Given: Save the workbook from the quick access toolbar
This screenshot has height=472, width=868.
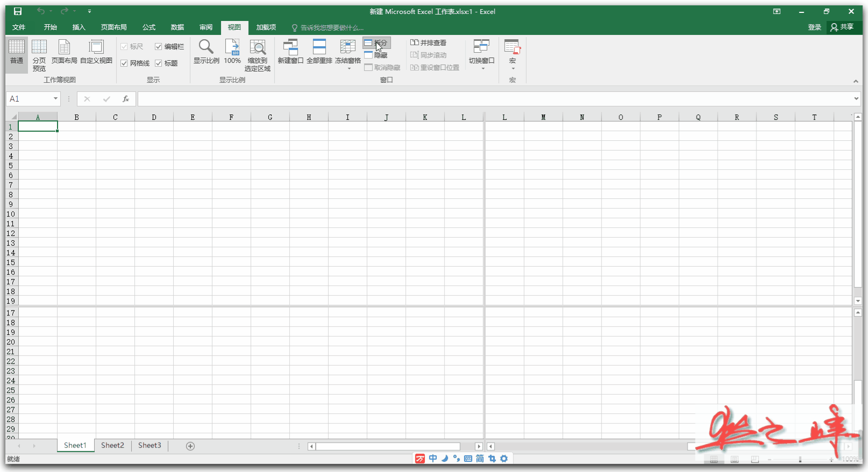Looking at the screenshot, I should click(18, 11).
